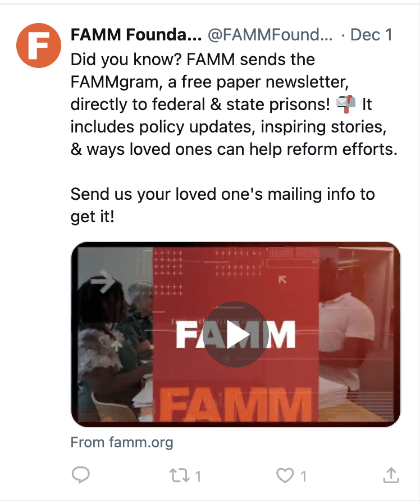Open the share menu via upload icon
The height and width of the screenshot is (504, 420).
click(x=391, y=475)
